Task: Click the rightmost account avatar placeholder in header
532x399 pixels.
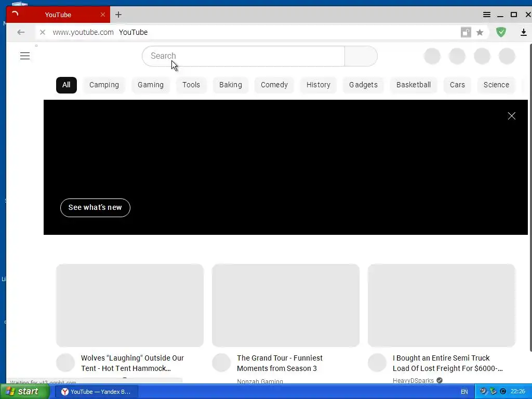Action: 507,56
